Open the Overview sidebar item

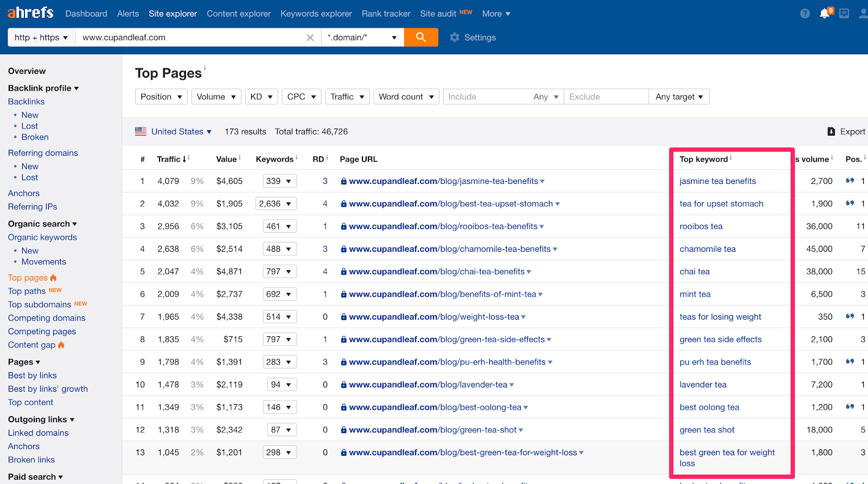pos(27,71)
